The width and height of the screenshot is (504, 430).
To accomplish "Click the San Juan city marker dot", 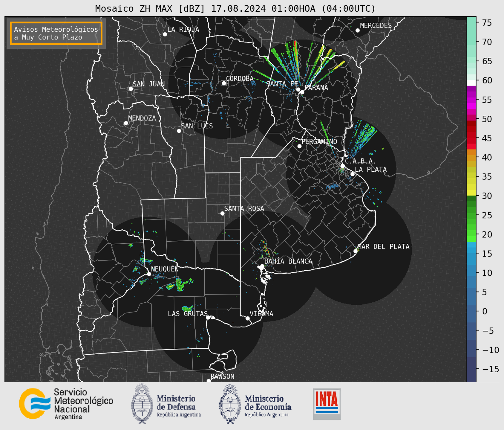I will tap(131, 89).
